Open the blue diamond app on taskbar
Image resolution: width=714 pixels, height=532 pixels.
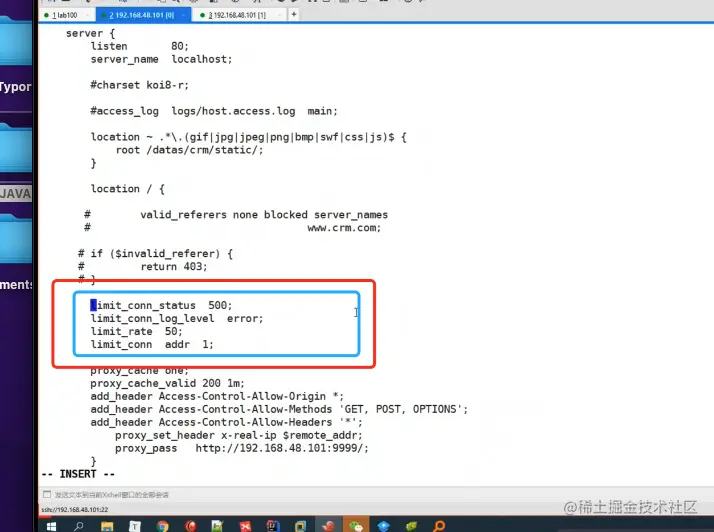pyautogui.click(x=383, y=527)
